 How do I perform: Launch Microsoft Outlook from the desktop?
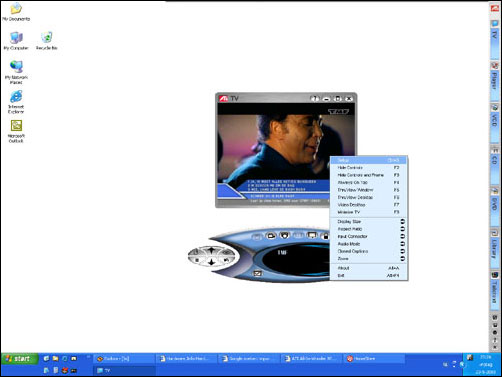click(x=16, y=131)
